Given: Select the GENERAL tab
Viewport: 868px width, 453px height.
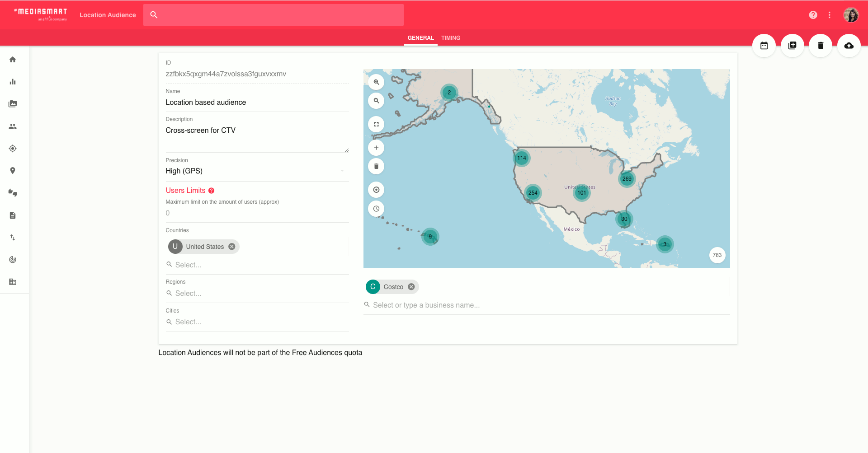Looking at the screenshot, I should pos(421,38).
